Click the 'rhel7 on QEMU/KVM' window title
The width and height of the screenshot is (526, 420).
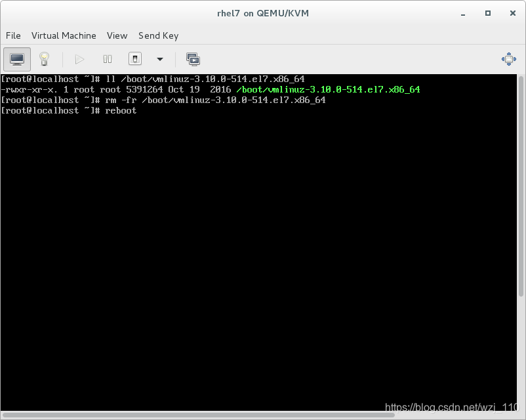(x=263, y=13)
